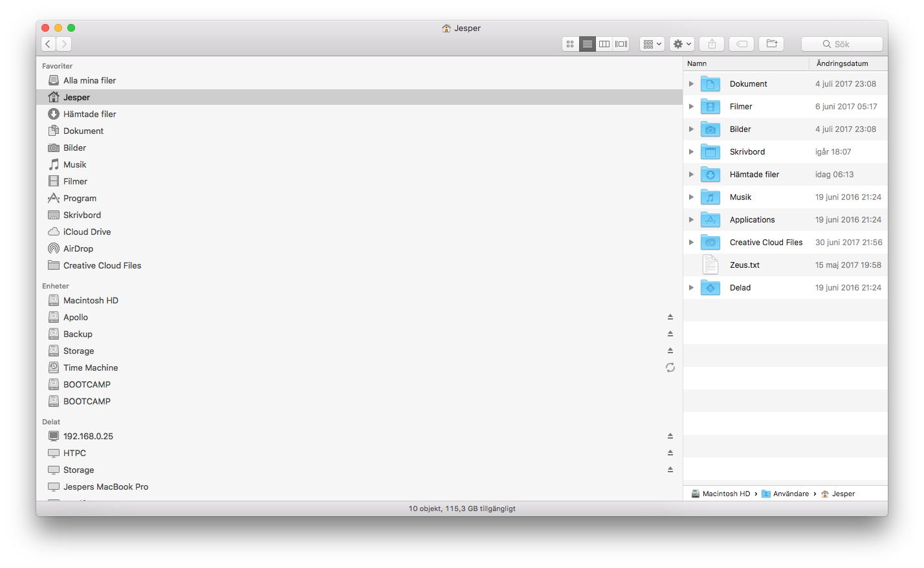Eject Storage under Delat section
The width and height of the screenshot is (924, 568).
(x=670, y=470)
